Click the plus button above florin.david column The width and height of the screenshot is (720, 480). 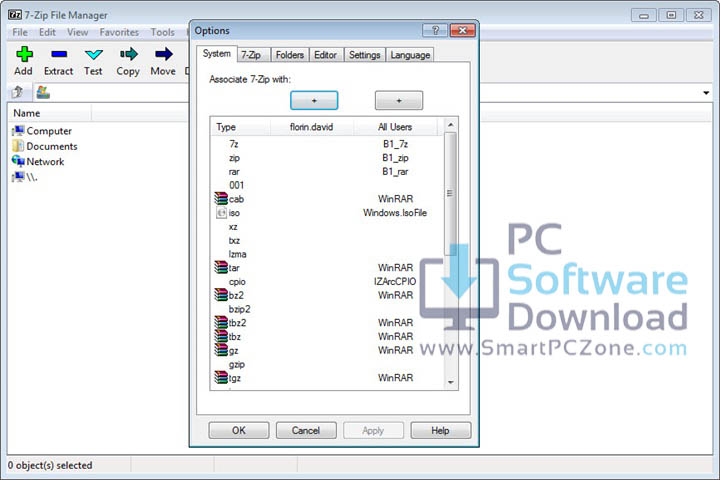tap(314, 100)
